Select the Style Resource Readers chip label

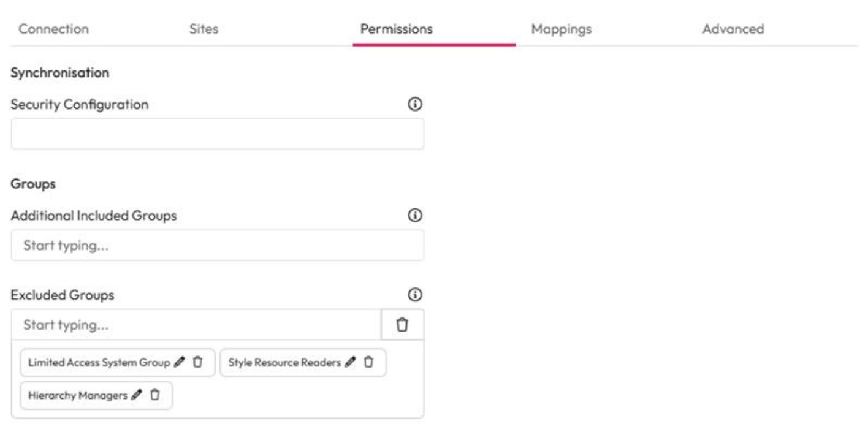tap(284, 363)
